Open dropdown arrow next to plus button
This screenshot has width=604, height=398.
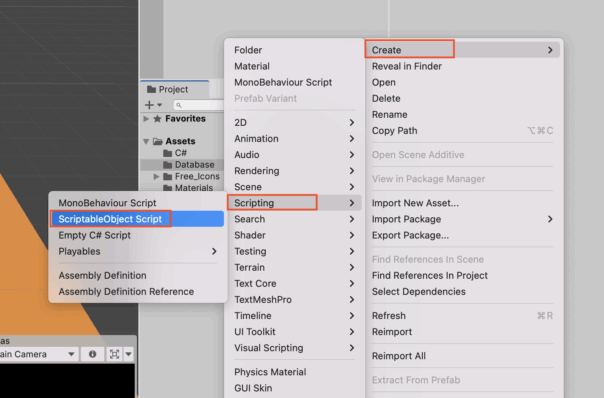(159, 105)
